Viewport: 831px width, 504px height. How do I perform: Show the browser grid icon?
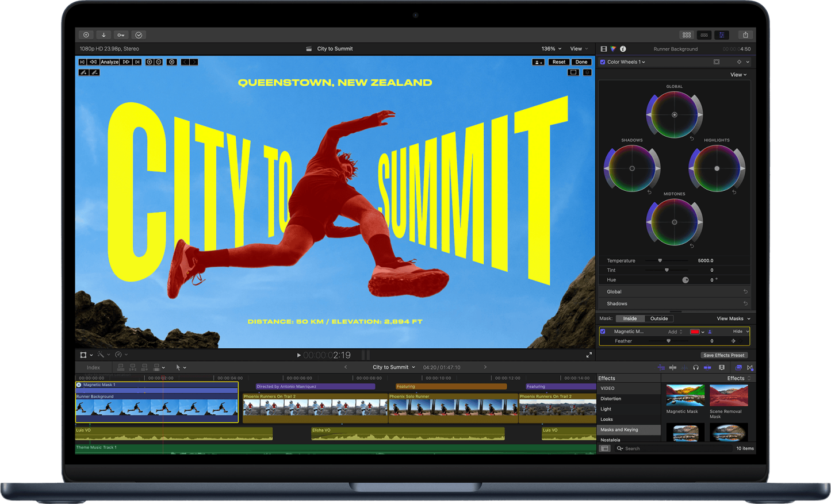point(687,35)
